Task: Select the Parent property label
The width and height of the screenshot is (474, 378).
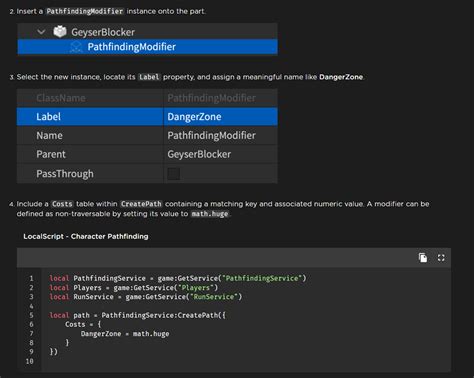Action: pyautogui.click(x=51, y=154)
